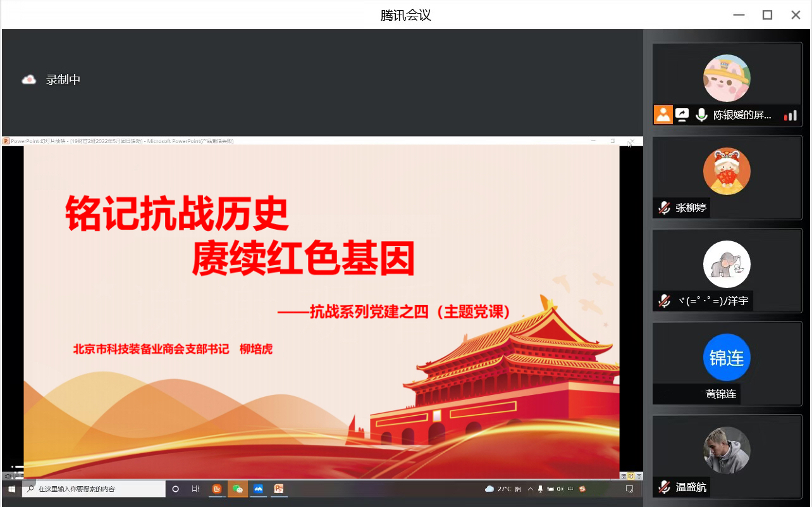Click the PowerPoint icon in the taskbar
This screenshot has width=812, height=507.
click(278, 489)
